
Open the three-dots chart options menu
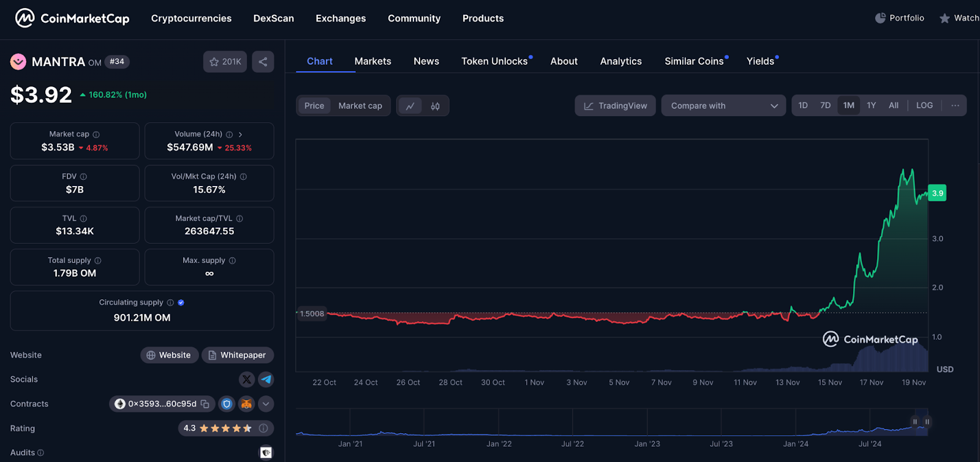pyautogui.click(x=955, y=105)
